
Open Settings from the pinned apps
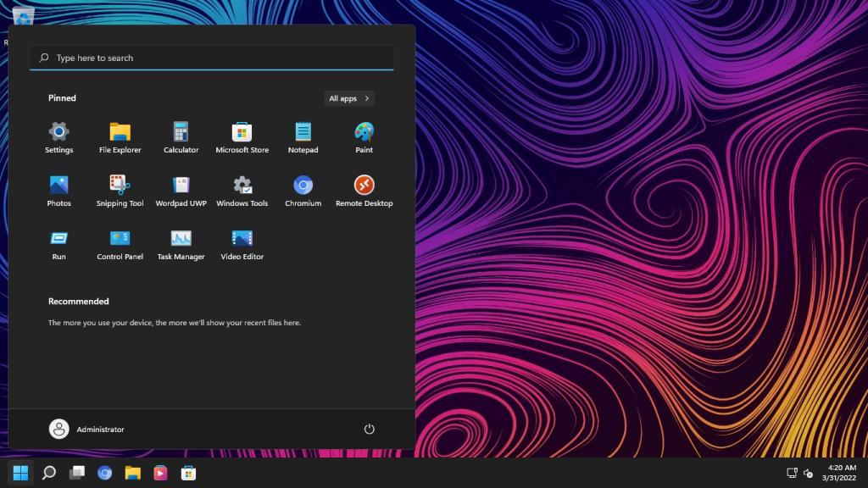point(58,136)
